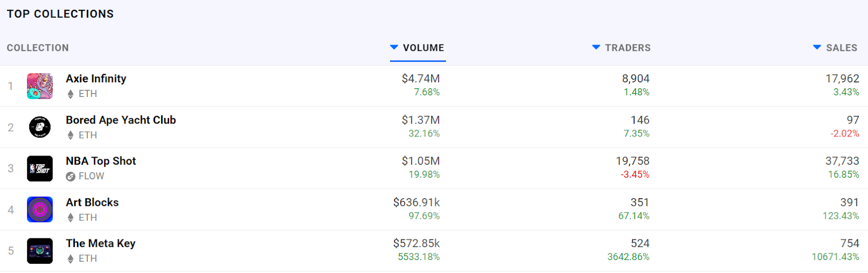Click the -2.02% sales change
Viewport: 868px width, 273px height.
[x=845, y=133]
